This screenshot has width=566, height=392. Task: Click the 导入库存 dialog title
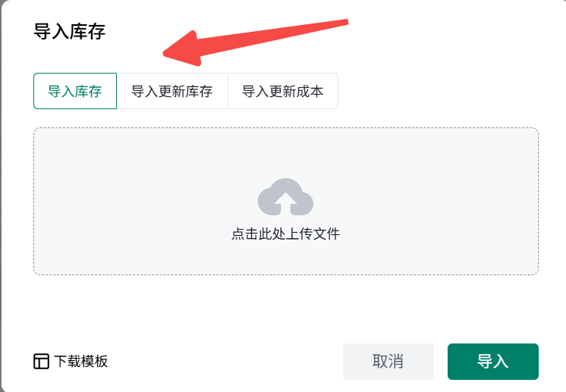(x=70, y=31)
